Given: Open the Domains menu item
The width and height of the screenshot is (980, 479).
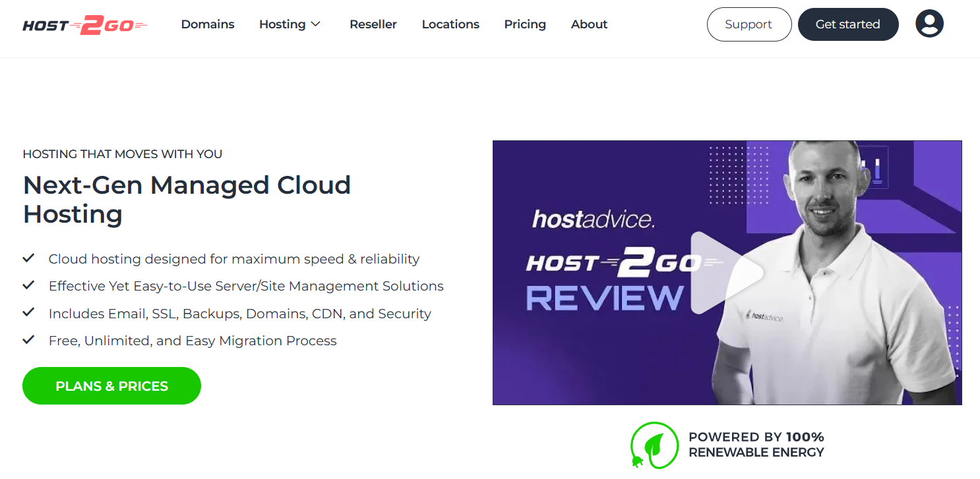Looking at the screenshot, I should (x=208, y=24).
